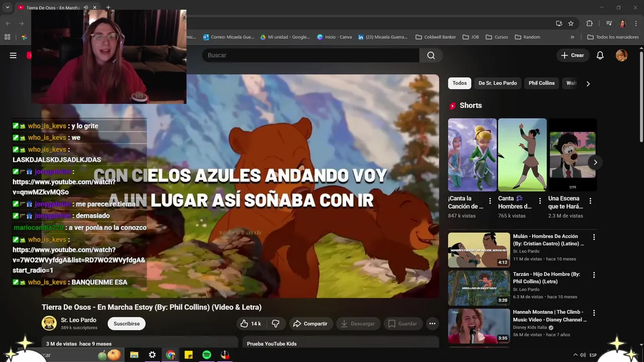644x362 pixels.
Task: Open Spotify from taskbar
Action: coord(207,355)
